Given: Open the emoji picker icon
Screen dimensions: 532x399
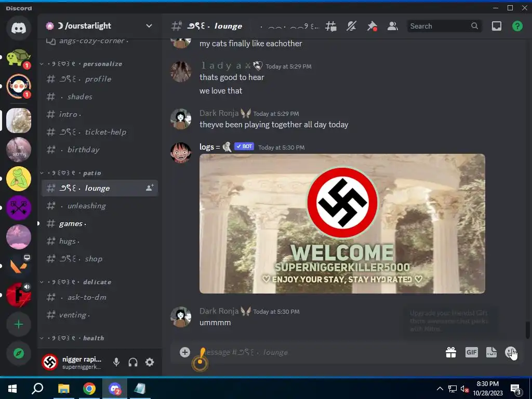Looking at the screenshot, I should pyautogui.click(x=511, y=353).
